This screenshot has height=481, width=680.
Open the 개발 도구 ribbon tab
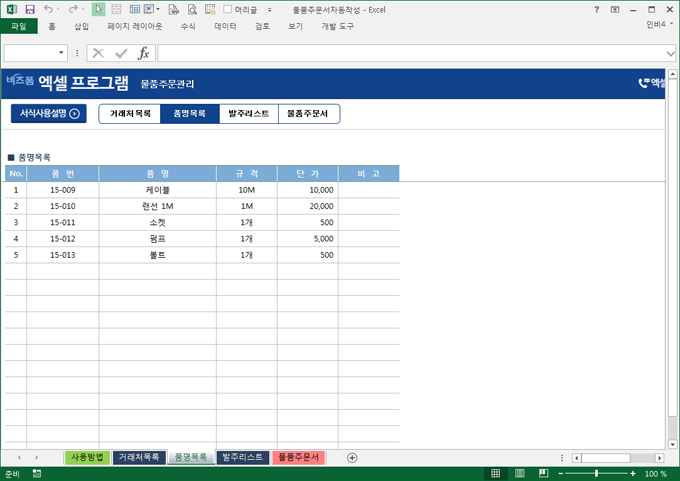tap(337, 26)
